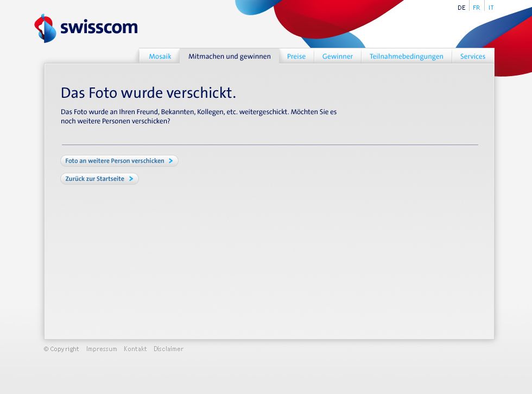Go to the Teilnahmebedingungen tab
532x394 pixels.
tap(406, 57)
